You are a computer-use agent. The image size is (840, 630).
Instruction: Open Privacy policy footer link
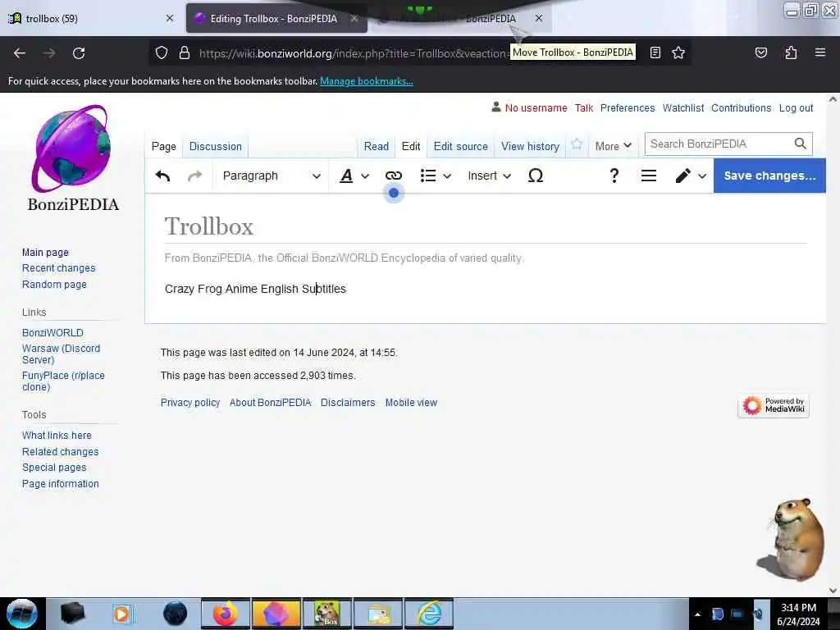[190, 402]
